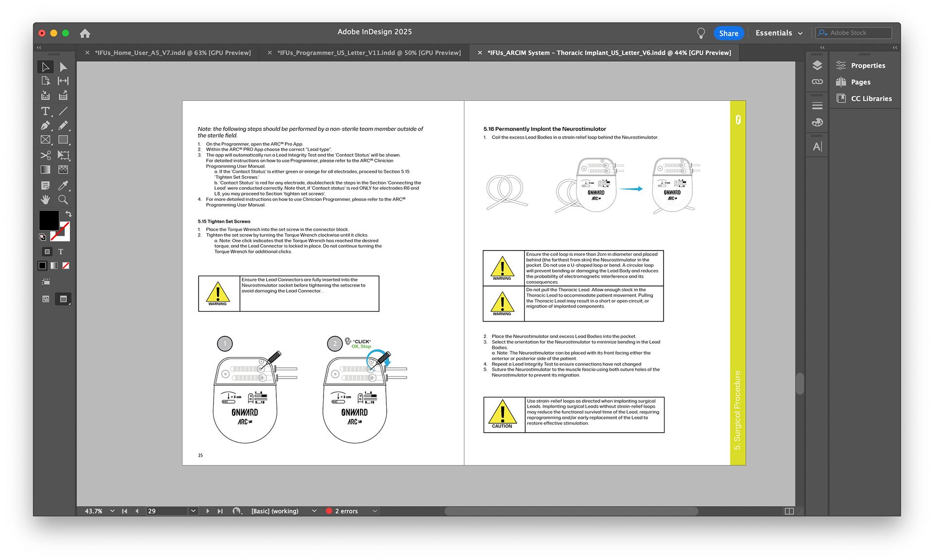
Task: Select the Type tool
Action: (x=46, y=111)
